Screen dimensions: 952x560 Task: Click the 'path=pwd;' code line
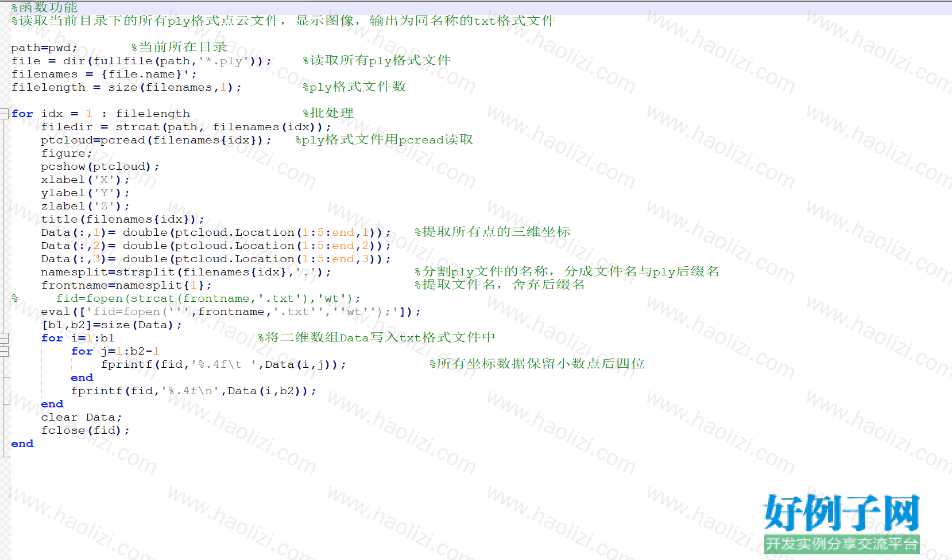(44, 48)
